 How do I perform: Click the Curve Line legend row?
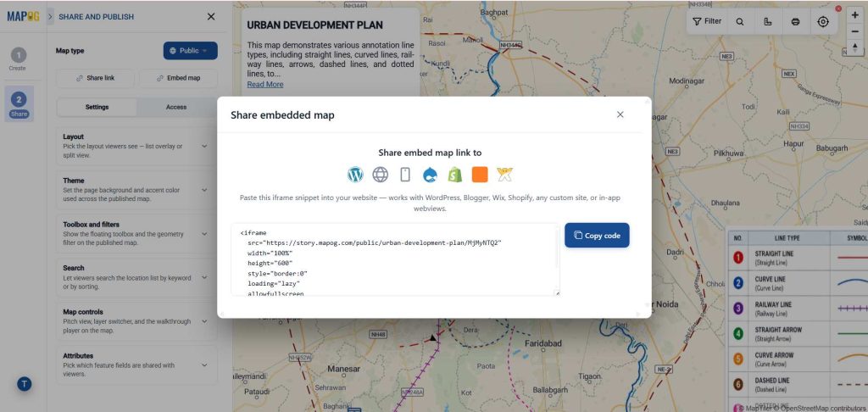(x=798, y=283)
